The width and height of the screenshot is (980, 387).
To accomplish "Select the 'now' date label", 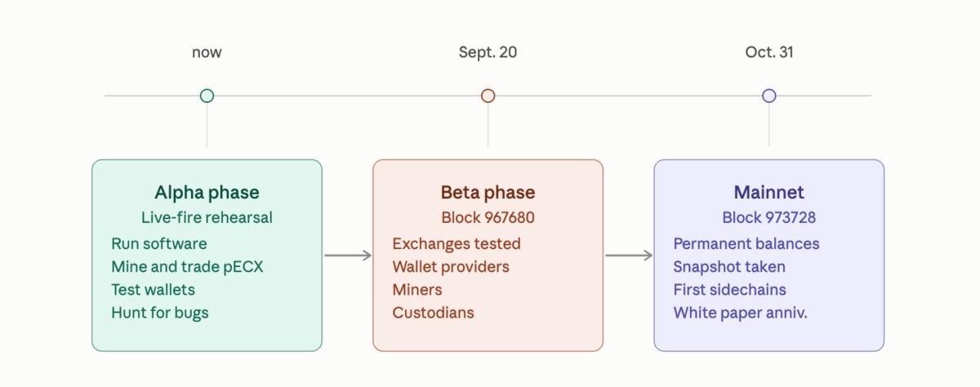I will (x=207, y=52).
